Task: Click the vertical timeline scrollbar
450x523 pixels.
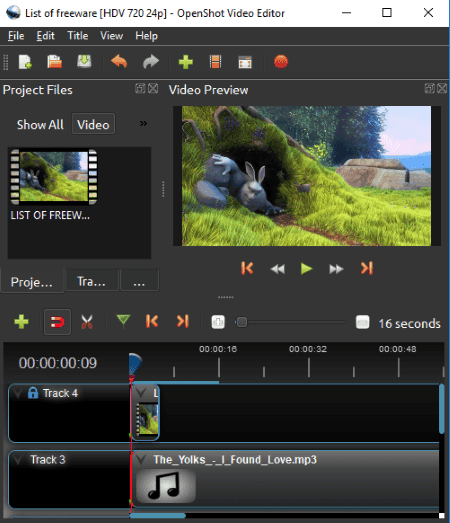Action: tap(442, 409)
